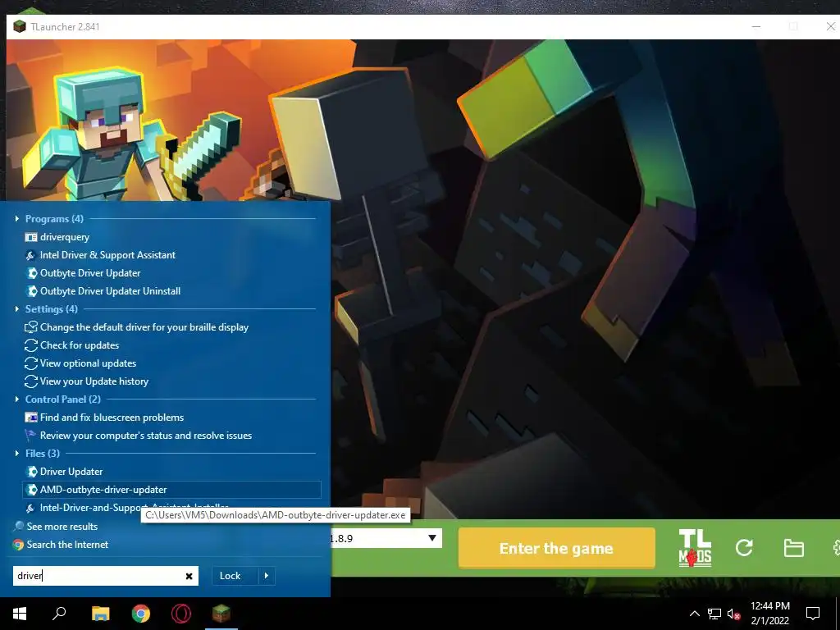The width and height of the screenshot is (840, 630).
Task: Open View your Update history
Action: point(94,381)
